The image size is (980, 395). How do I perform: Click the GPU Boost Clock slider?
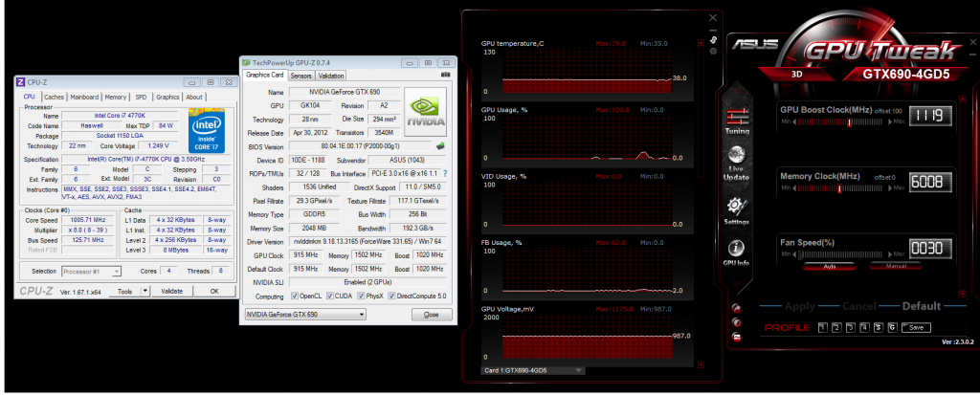(x=839, y=121)
